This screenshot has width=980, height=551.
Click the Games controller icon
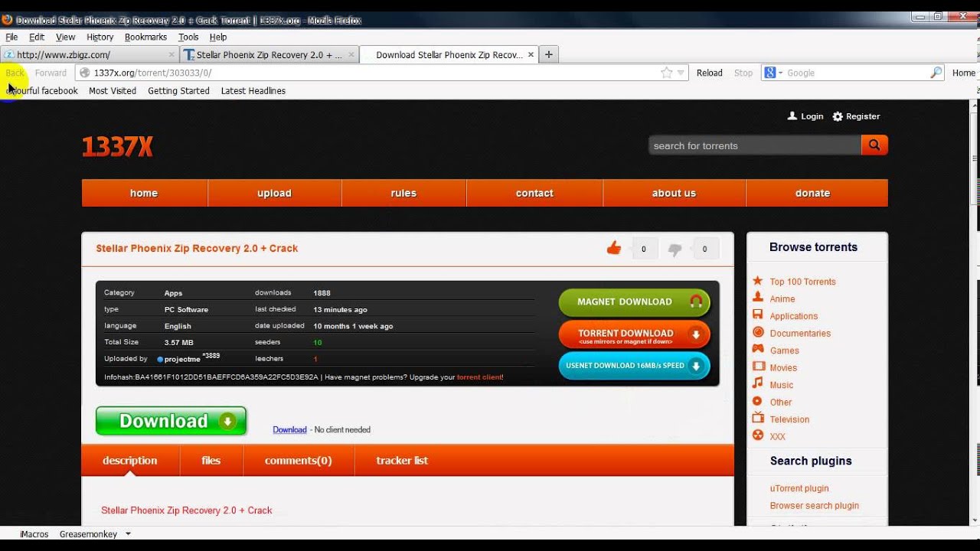coord(757,349)
